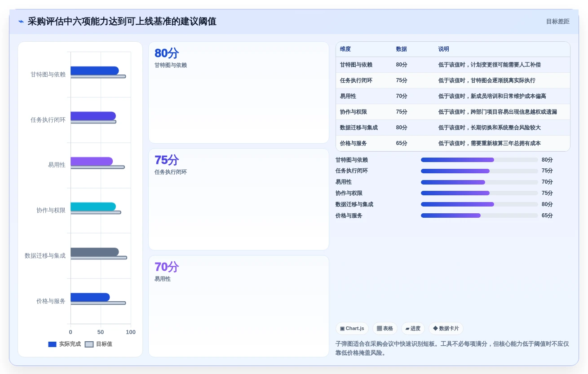Click the gray 数据迁移与集成 actual bar
The width and height of the screenshot is (588, 374).
pos(94,252)
